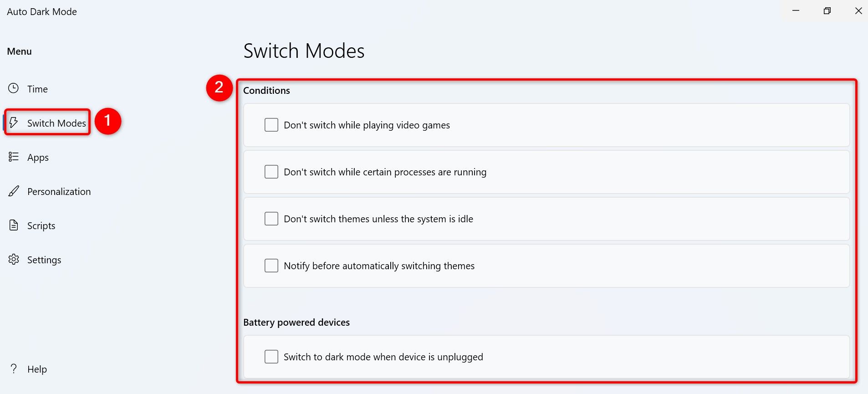Click the question mark Help icon
This screenshot has height=394, width=868.
point(14,368)
